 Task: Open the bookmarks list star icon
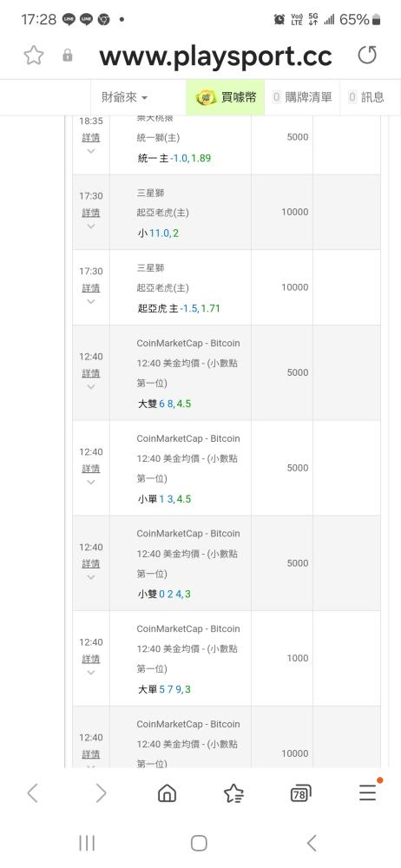pyautogui.click(x=233, y=793)
